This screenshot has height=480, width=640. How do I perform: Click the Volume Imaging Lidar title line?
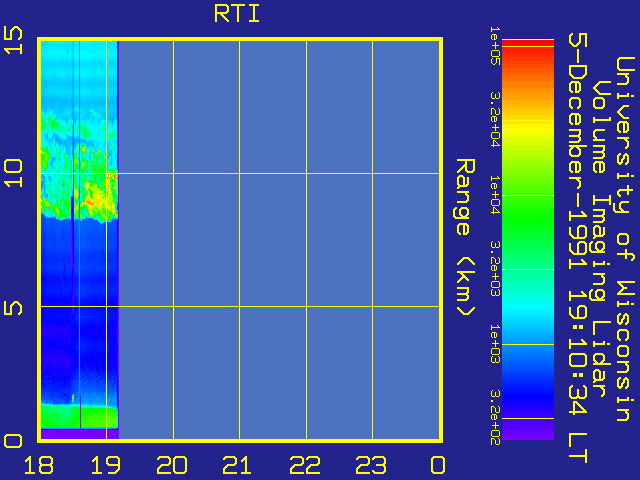coord(601,239)
